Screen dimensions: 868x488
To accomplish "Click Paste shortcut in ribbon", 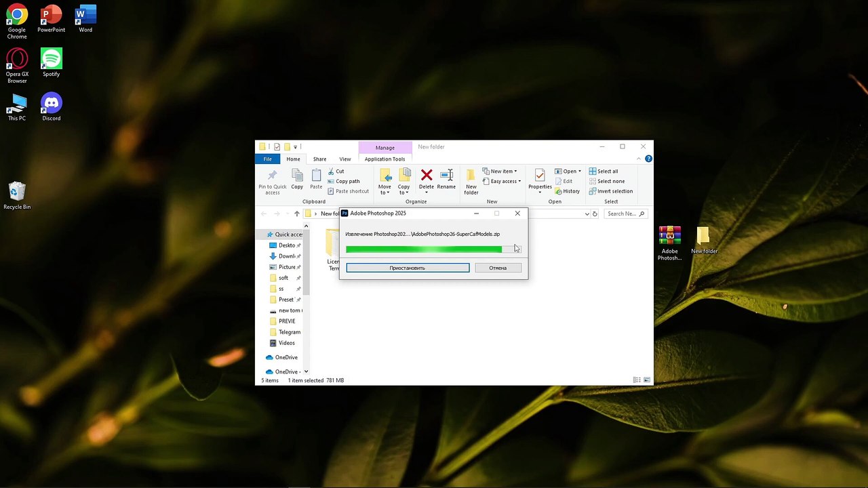I will point(348,191).
